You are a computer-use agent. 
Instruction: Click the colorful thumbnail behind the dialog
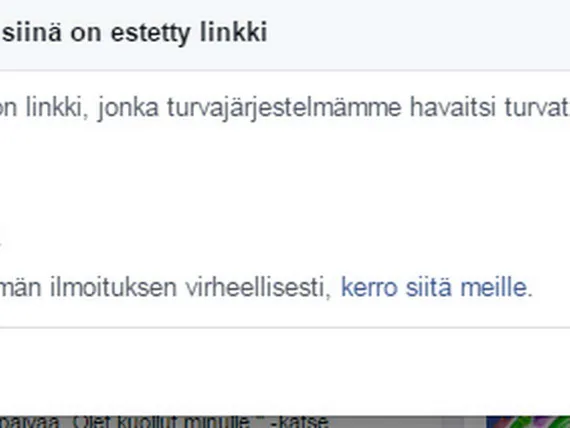point(528,422)
